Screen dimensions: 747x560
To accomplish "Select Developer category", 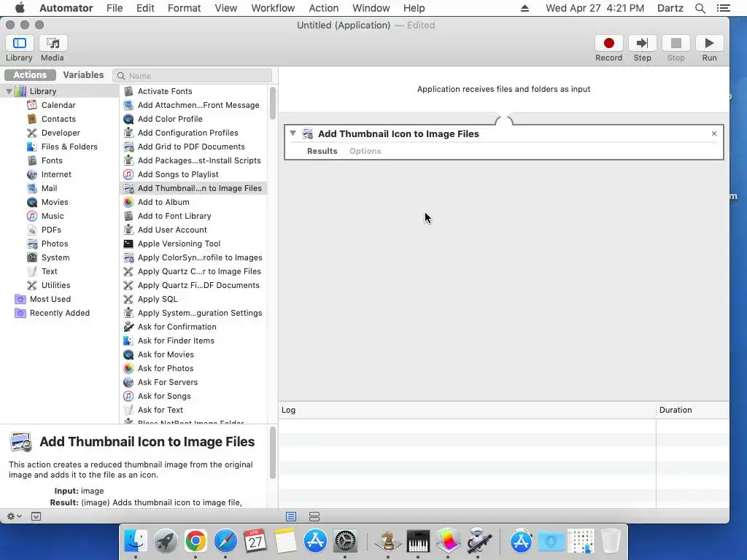I will (61, 133).
